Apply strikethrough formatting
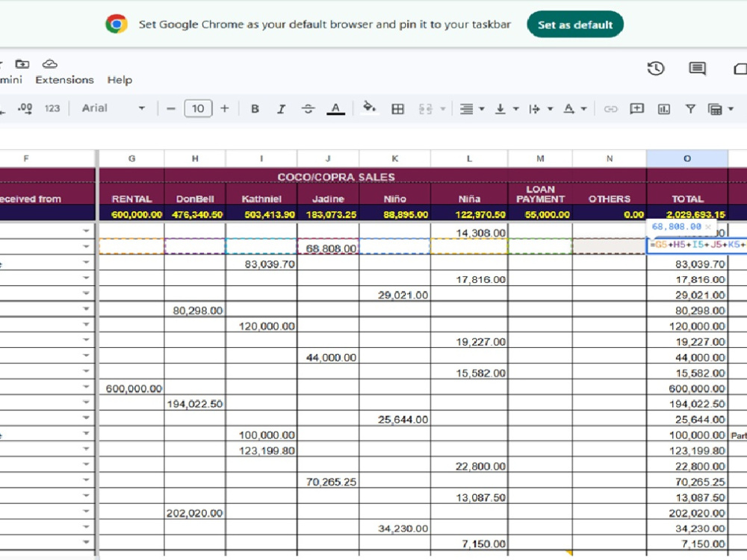 click(308, 108)
